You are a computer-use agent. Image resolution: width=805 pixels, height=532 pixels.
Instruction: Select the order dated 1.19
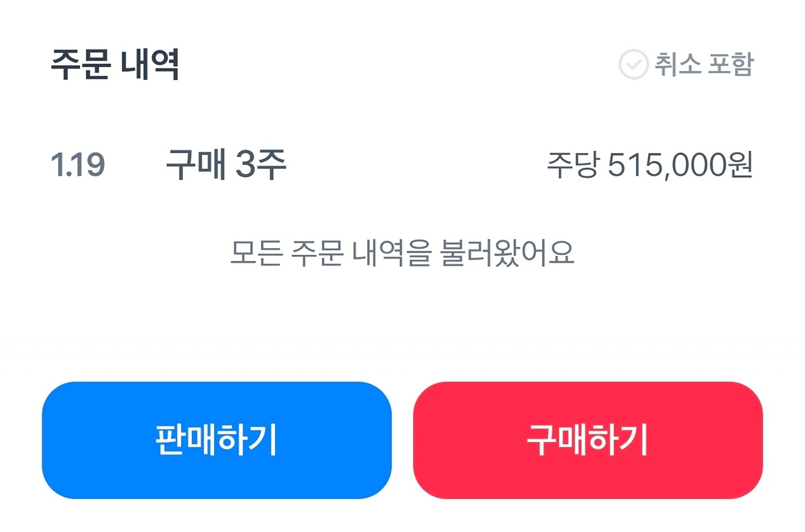[402, 166]
